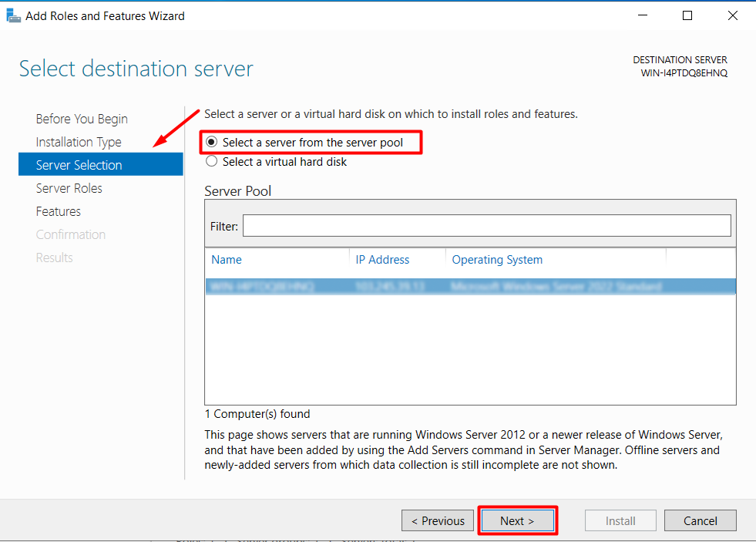756x542 pixels.
Task: Sort the server pool by Name
Action: [226, 259]
